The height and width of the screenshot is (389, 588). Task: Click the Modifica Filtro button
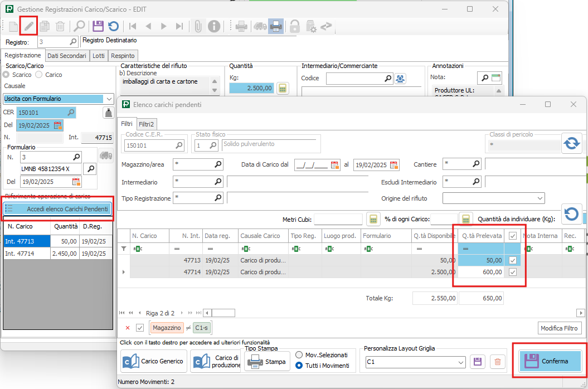(560, 328)
